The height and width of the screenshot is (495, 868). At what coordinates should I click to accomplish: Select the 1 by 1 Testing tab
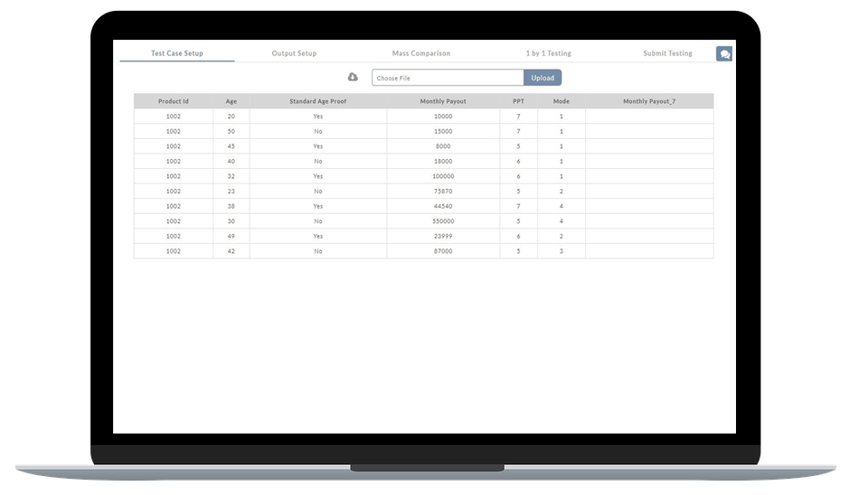point(548,53)
